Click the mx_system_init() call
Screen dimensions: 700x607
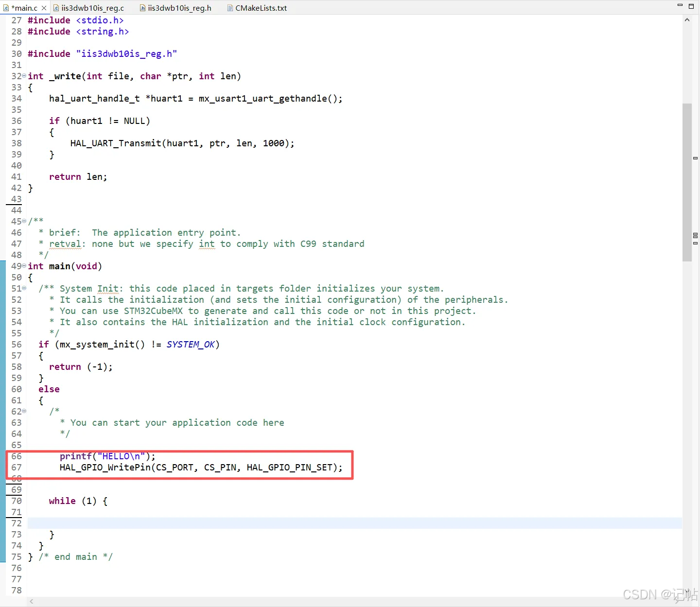103,345
